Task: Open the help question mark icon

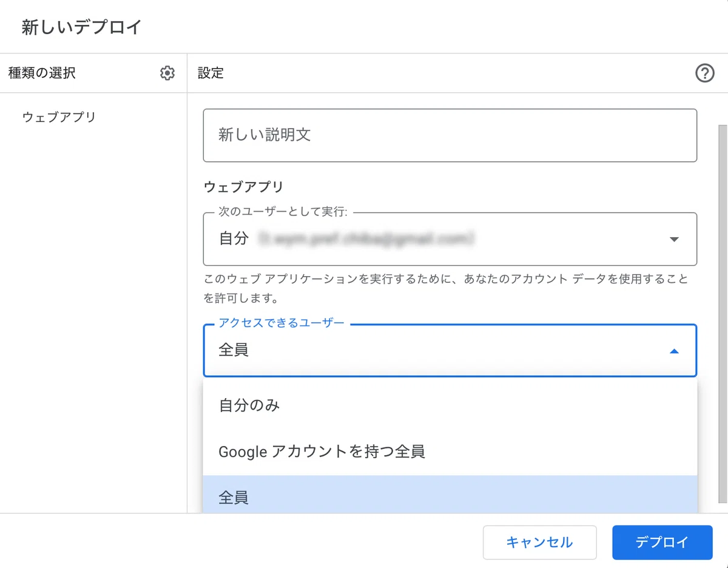Action: tap(704, 73)
